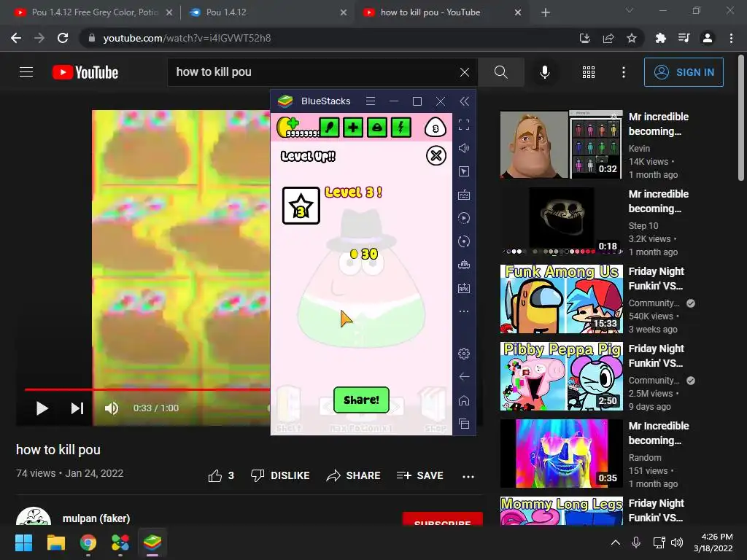The width and height of the screenshot is (747, 560).
Task: Mute the YouTube video volume
Action: coord(112,408)
